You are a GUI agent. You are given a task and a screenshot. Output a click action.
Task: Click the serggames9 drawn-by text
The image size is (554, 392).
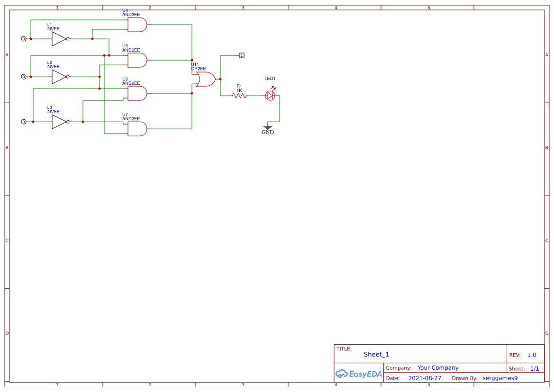pyautogui.click(x=500, y=378)
